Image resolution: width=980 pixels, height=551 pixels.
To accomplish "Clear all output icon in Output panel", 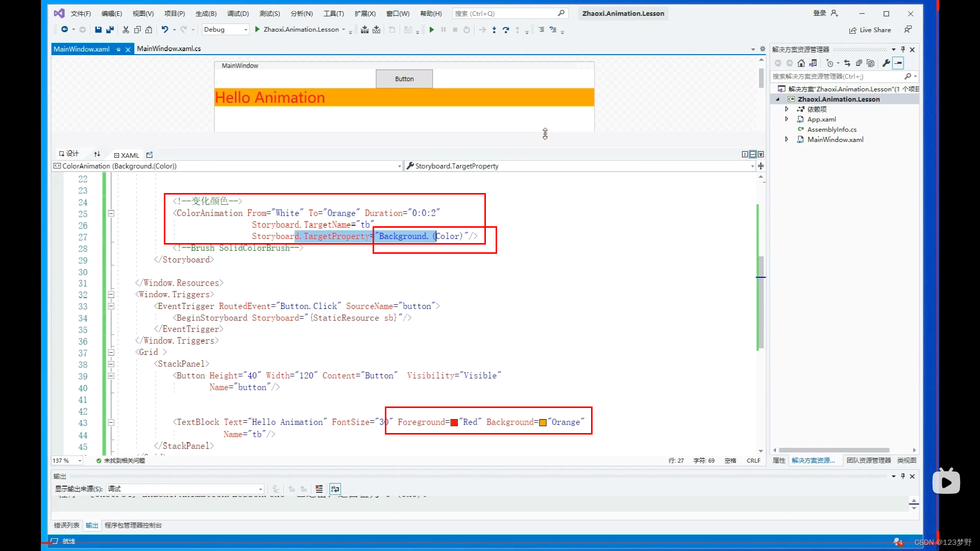I will [x=319, y=489].
